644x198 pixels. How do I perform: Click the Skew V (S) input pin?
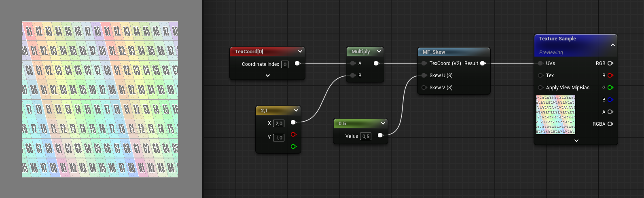pos(424,88)
